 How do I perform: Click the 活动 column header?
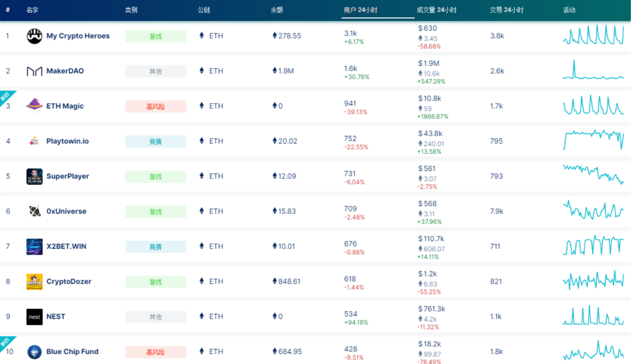pos(569,10)
